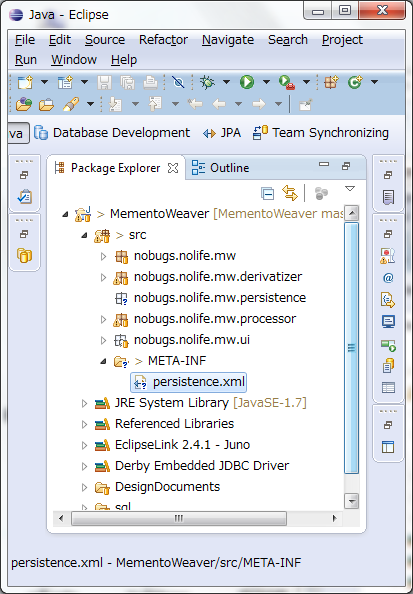This screenshot has height=594, width=413.
Task: Expand Referenced Libraries node
Action: pos(84,424)
